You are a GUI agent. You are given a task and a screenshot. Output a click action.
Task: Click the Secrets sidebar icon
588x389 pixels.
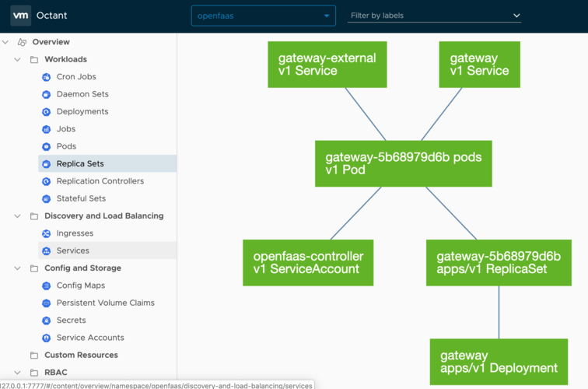[46, 321]
